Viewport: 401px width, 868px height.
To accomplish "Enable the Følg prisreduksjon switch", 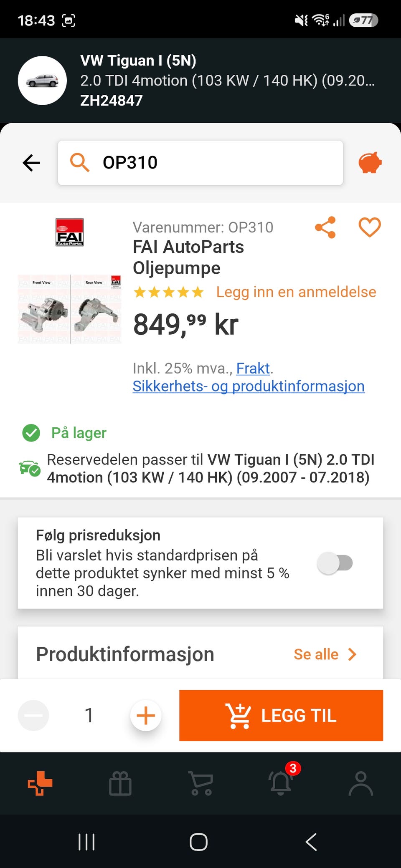I will (x=335, y=563).
